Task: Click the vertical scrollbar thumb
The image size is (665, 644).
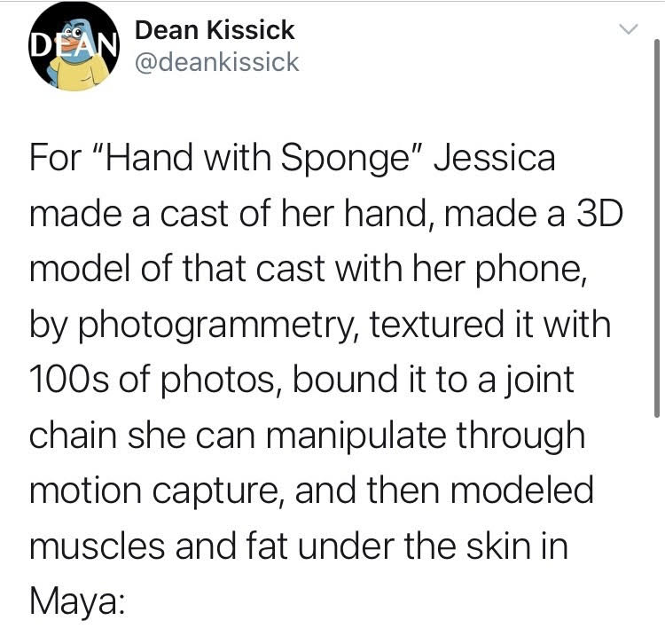Action: click(x=656, y=228)
